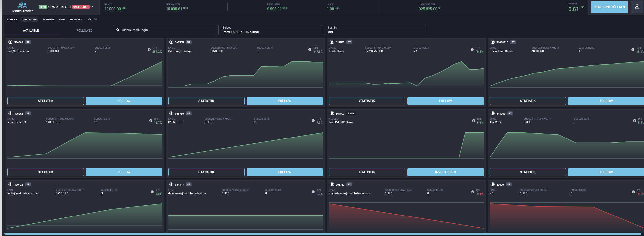This screenshot has width=644, height=236.
Task: Follow account test@mtrka.com
Action: [x=124, y=101]
